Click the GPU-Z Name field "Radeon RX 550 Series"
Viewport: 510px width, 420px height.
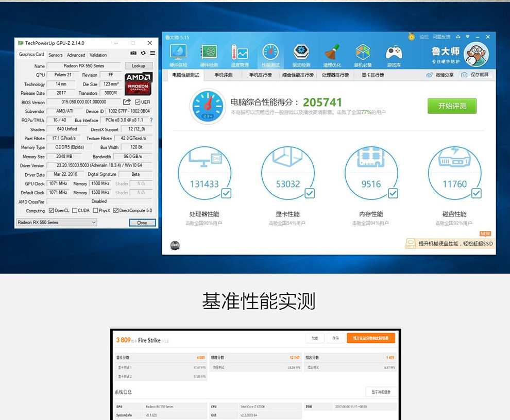(84, 66)
